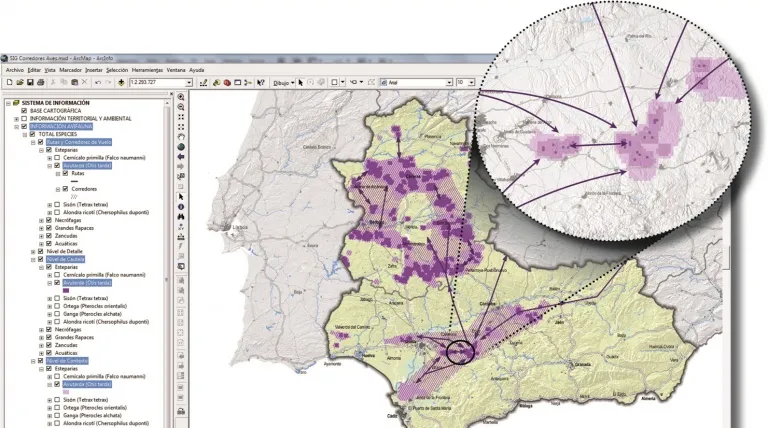Click the What's This help icon
Viewport: 768px width, 428px height.
coord(261,83)
